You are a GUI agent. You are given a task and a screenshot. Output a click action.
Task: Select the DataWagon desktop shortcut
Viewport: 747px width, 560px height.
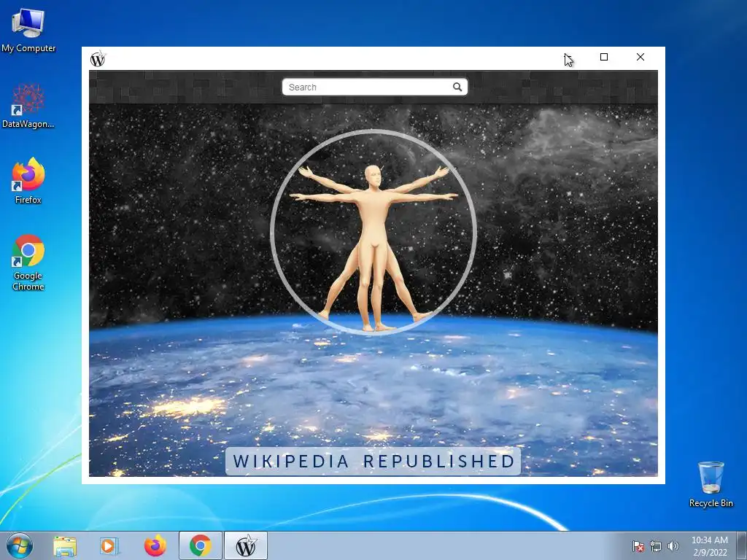(x=28, y=106)
